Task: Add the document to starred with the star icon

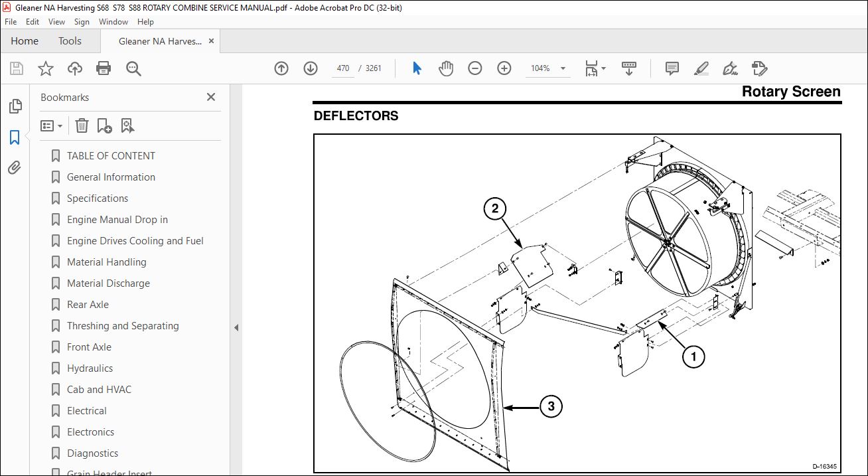Action: pyautogui.click(x=45, y=68)
